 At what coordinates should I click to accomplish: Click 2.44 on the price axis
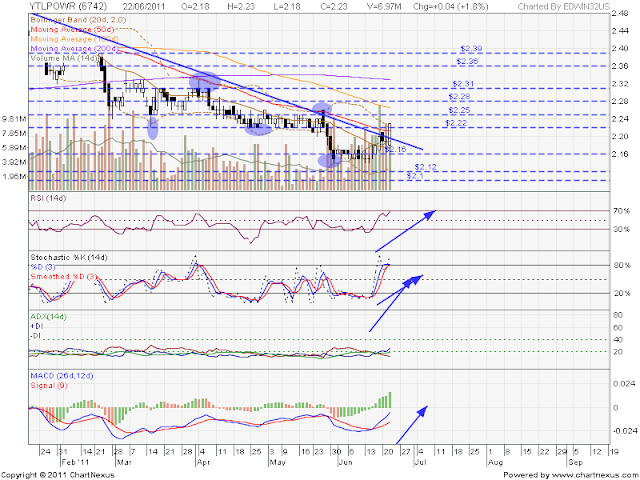coord(620,31)
